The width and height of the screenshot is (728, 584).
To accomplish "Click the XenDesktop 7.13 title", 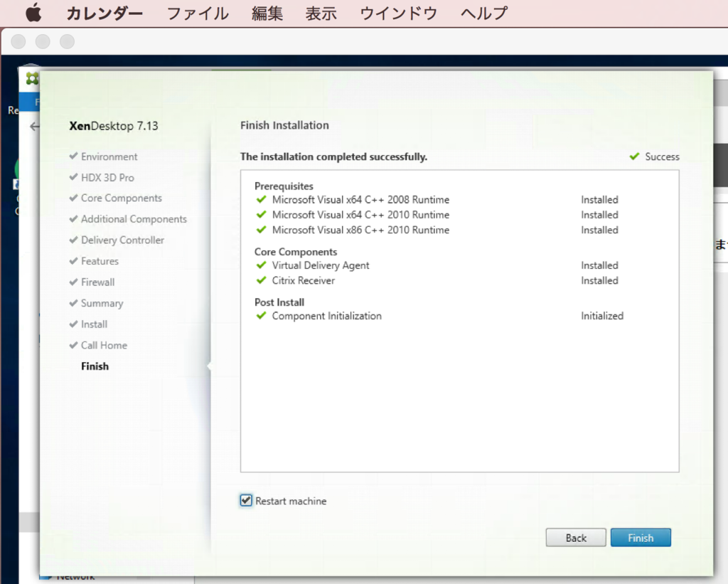I will click(x=114, y=126).
